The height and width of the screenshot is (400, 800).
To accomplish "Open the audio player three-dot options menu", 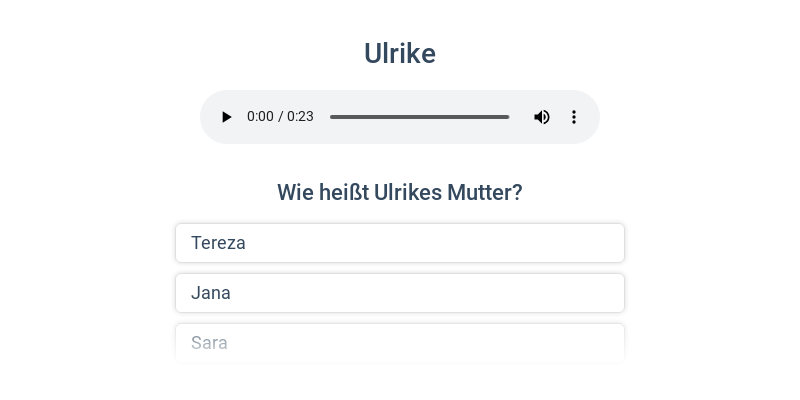I will pos(574,117).
